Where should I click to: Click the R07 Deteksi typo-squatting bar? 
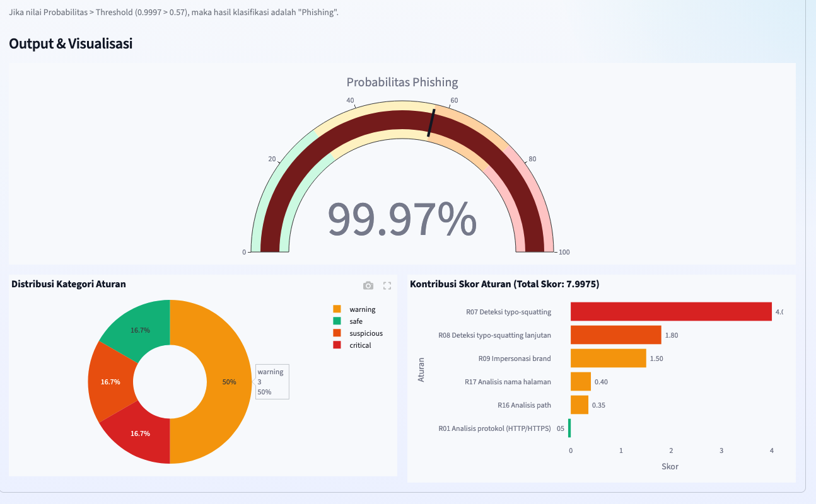click(671, 311)
